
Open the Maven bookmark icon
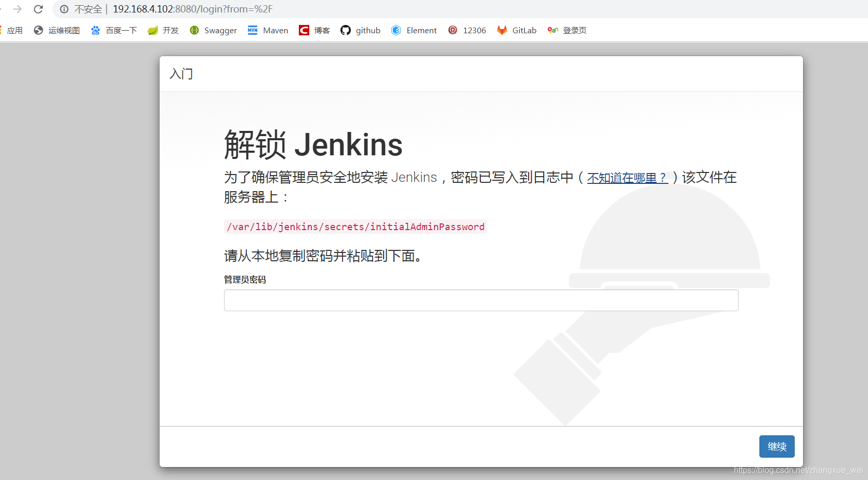[253, 30]
